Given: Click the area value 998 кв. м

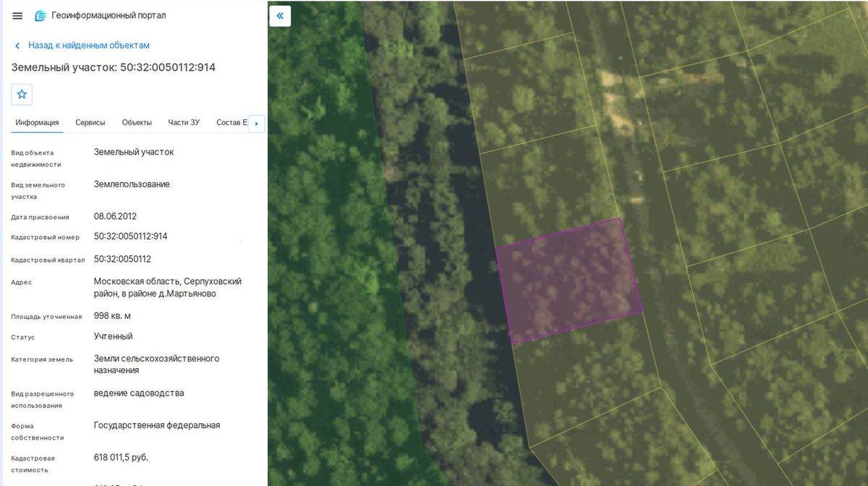Looking at the screenshot, I should click(x=112, y=316).
